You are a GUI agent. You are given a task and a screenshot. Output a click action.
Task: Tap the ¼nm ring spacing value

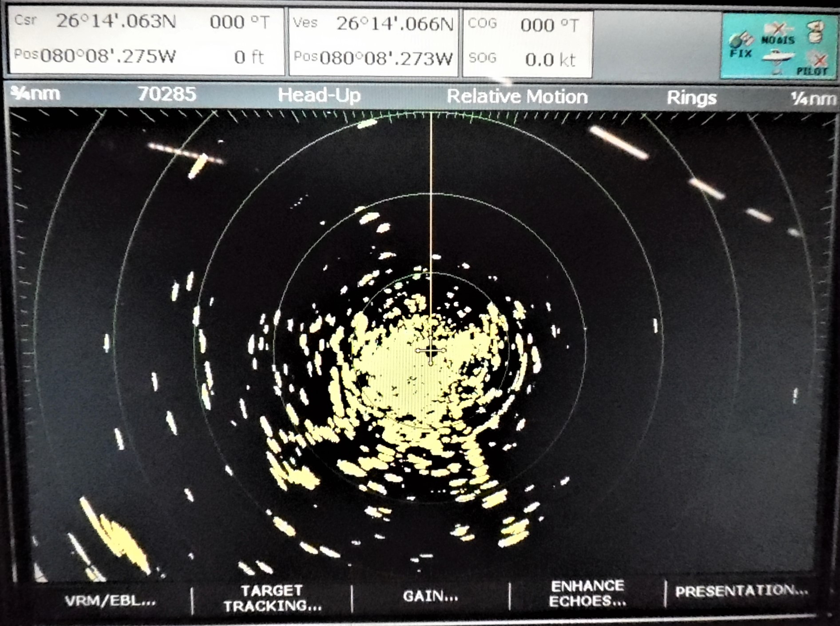(x=813, y=98)
